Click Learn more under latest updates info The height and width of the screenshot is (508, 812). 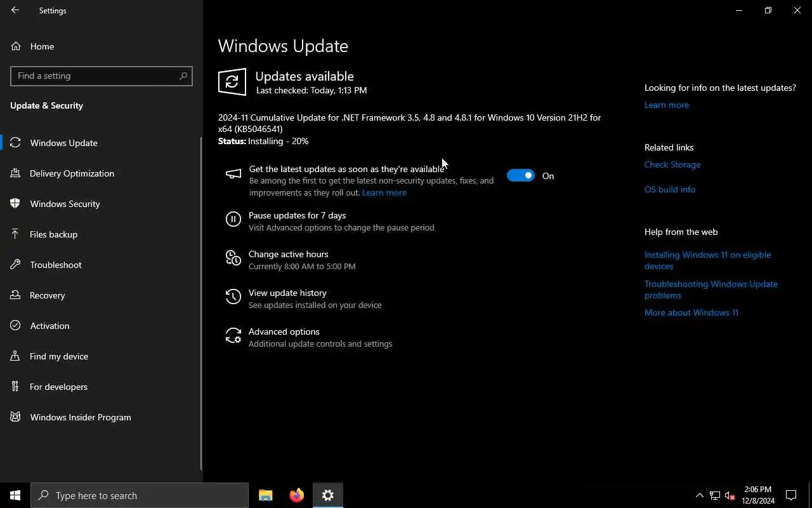667,105
